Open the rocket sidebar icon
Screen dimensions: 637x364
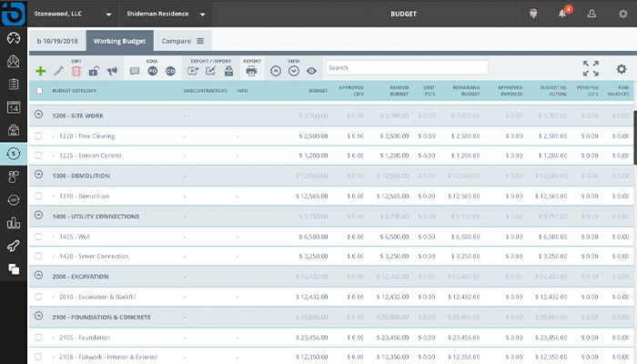click(14, 246)
